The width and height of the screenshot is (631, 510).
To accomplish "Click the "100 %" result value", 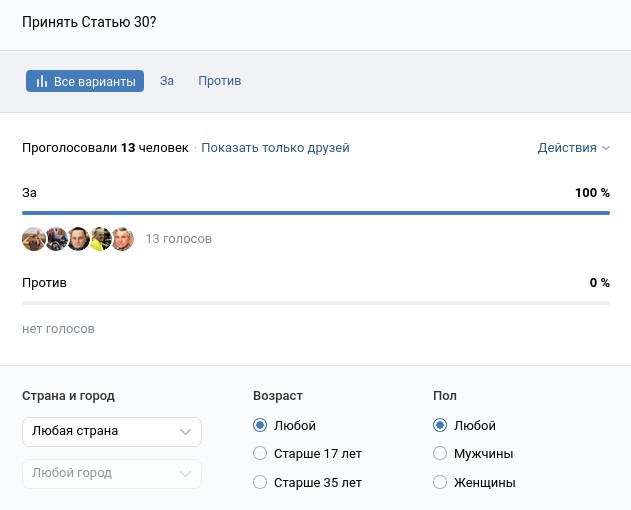I will (x=592, y=193).
